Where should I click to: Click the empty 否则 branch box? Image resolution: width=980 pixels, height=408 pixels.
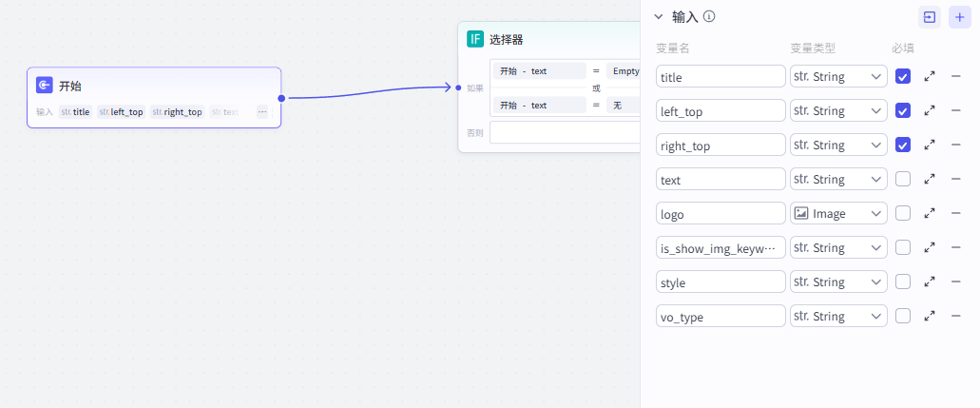point(565,133)
